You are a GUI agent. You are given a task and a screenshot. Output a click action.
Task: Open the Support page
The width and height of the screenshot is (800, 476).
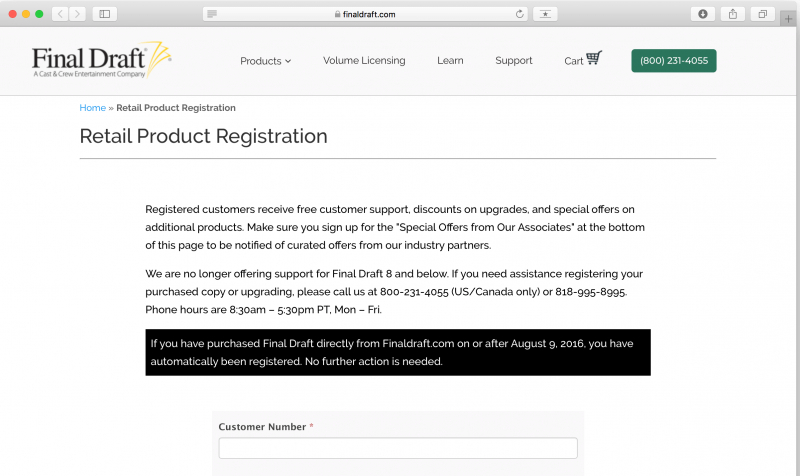pos(513,61)
